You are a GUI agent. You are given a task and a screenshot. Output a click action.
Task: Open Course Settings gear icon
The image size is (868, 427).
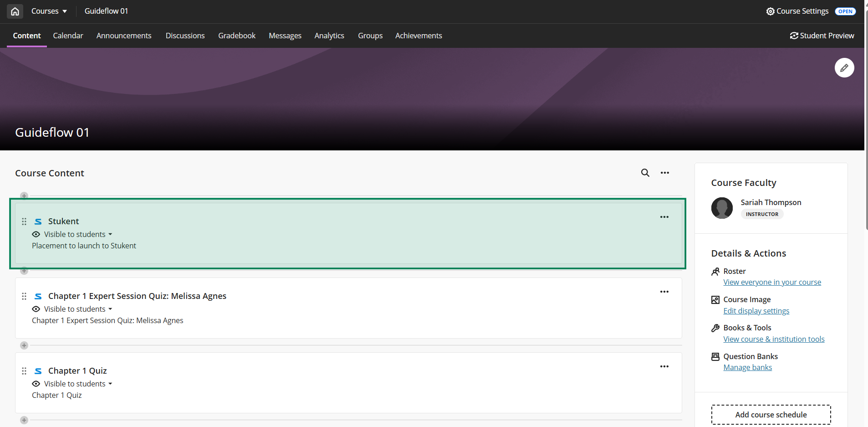(x=770, y=11)
